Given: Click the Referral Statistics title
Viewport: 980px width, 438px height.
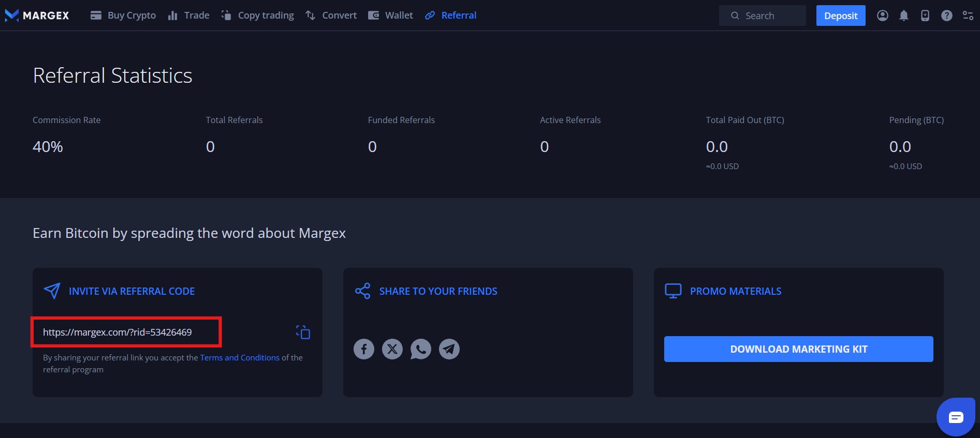Looking at the screenshot, I should point(113,75).
